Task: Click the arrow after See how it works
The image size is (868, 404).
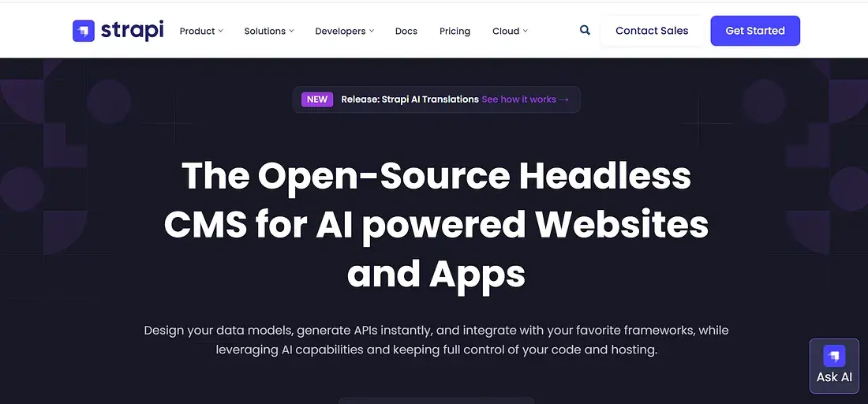Action: click(x=563, y=99)
